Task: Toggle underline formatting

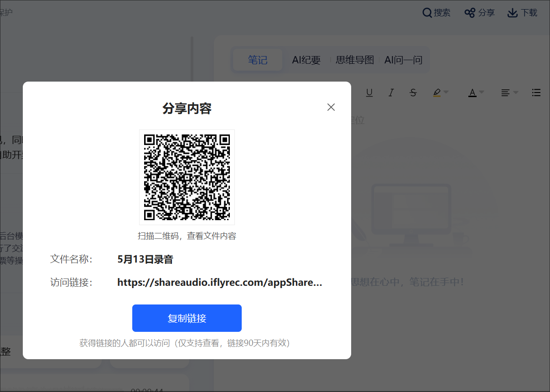Action: (x=369, y=93)
